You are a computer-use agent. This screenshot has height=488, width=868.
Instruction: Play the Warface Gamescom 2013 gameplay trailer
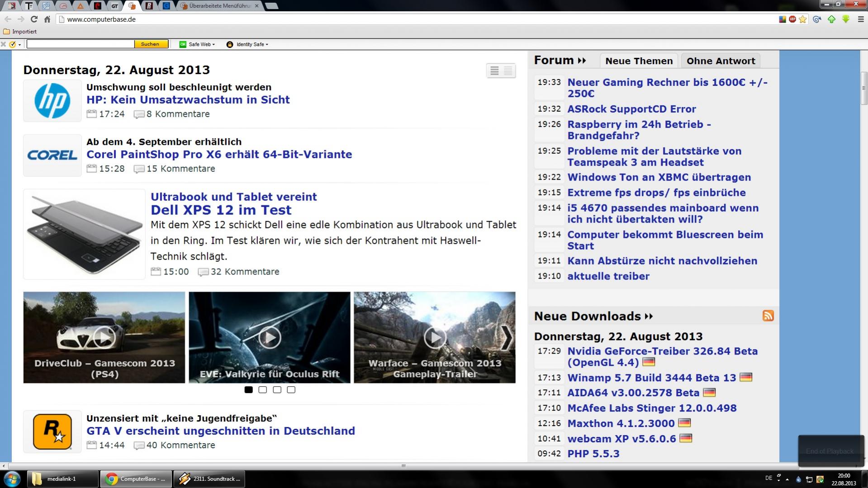pyautogui.click(x=435, y=337)
